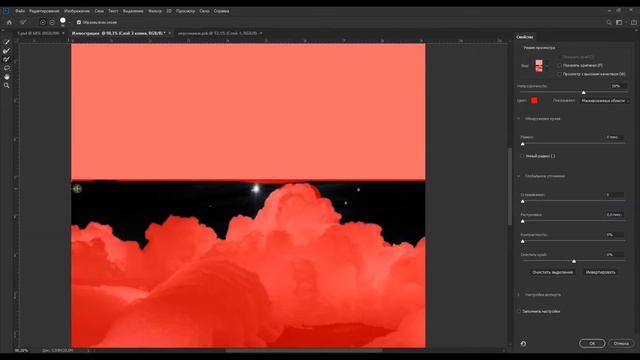Open the Просмотр menu

186,11
